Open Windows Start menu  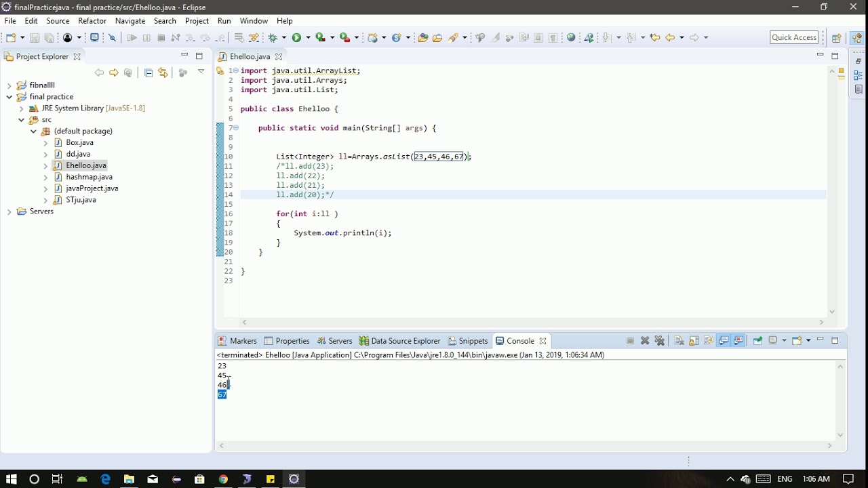point(12,479)
